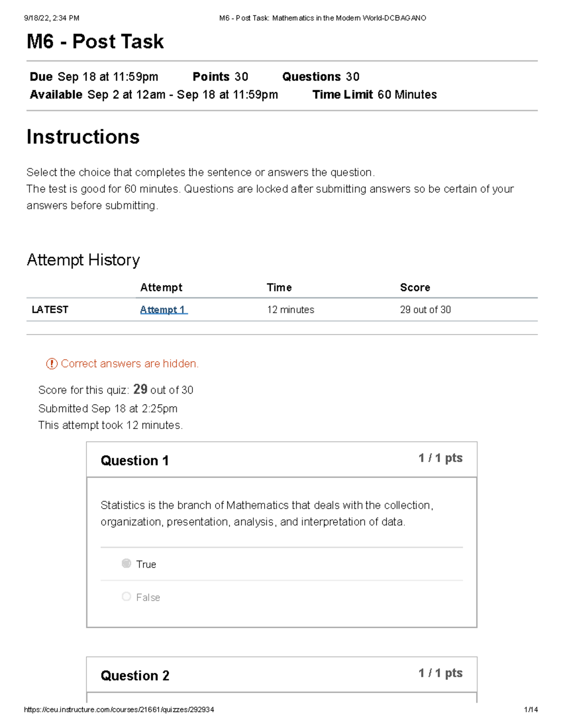Click the quiz URL in the footer
Screen dimensions: 563x728
(x=119, y=710)
